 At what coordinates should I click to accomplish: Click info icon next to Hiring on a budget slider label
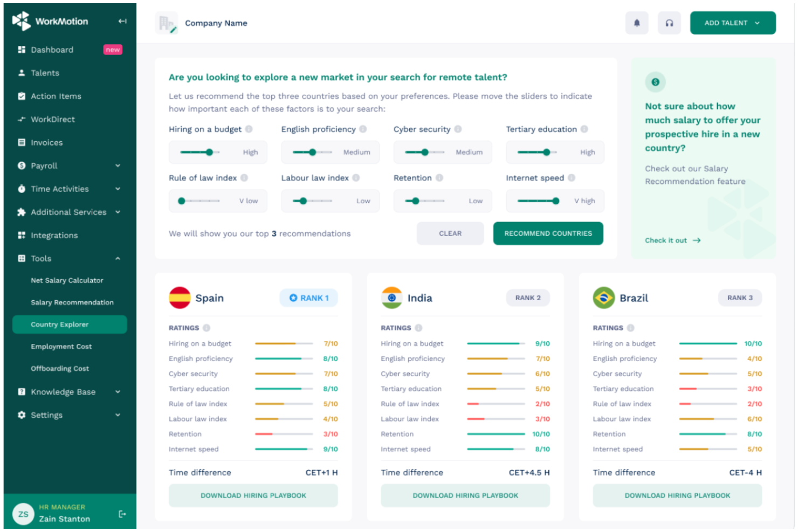pos(249,129)
